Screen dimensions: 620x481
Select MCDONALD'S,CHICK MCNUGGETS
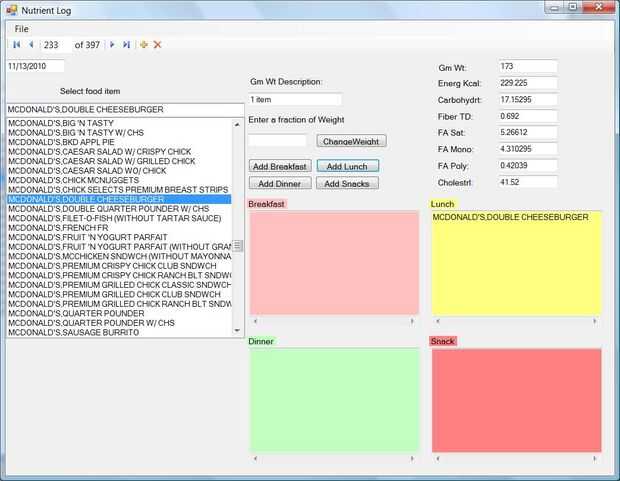pyautogui.click(x=119, y=180)
